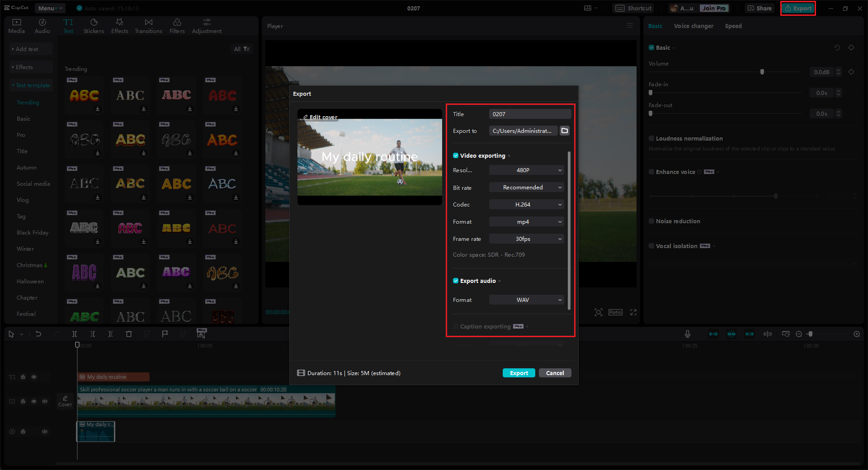Open the Stickers panel
868x470 pixels.
[x=94, y=26]
